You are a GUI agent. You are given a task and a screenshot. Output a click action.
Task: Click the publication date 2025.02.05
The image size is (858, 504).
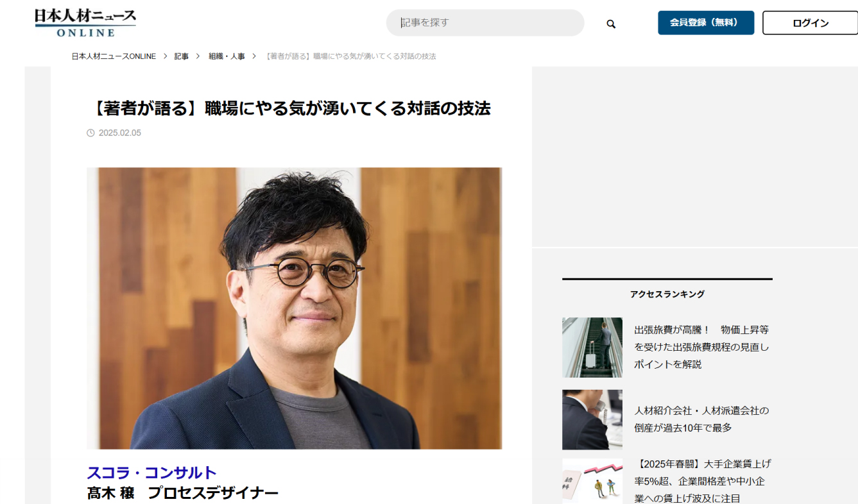[120, 133]
